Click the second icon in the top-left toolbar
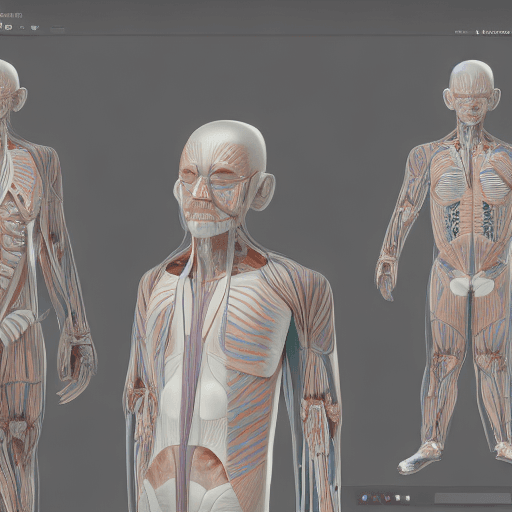512x512 pixels. 9,28
